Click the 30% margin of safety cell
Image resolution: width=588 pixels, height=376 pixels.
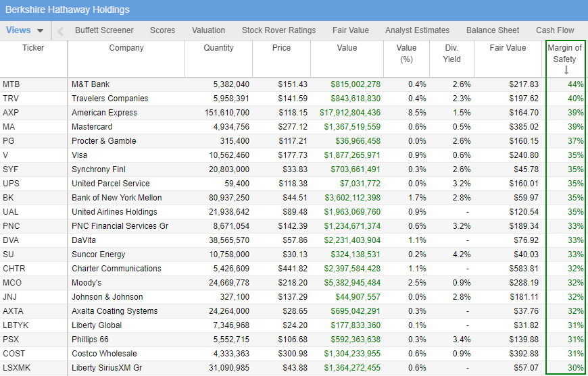(x=576, y=368)
